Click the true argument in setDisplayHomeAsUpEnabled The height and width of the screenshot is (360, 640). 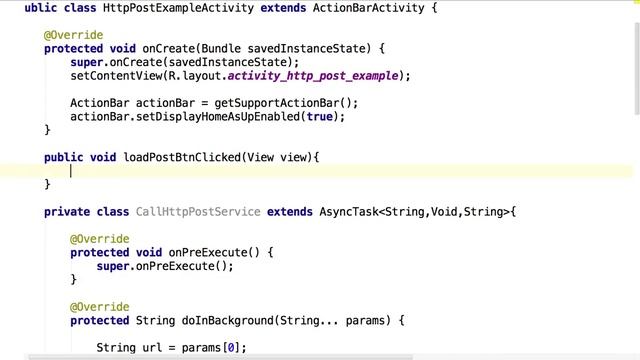[x=320, y=117]
